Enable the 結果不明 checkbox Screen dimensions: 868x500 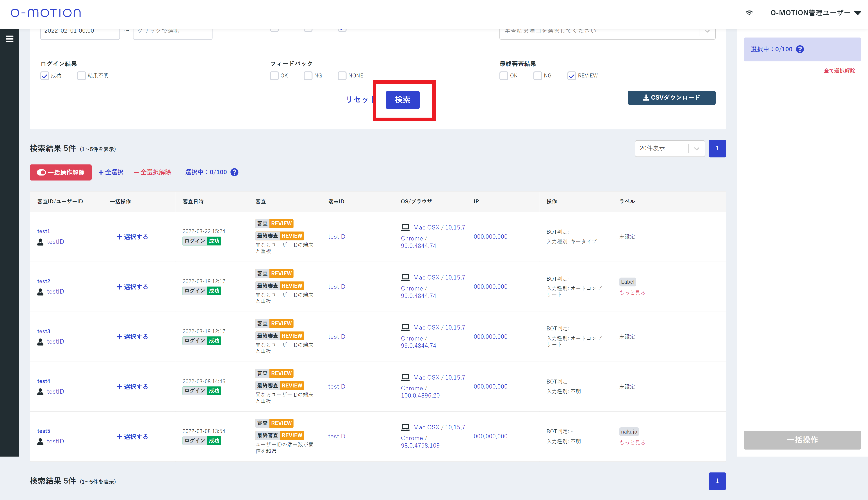(81, 76)
